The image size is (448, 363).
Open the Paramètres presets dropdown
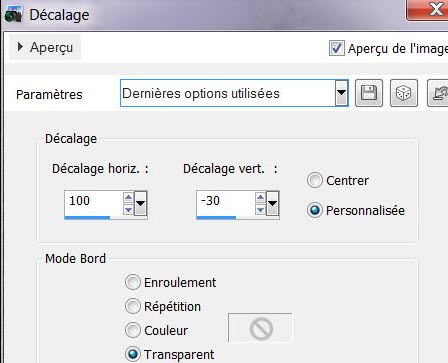pos(341,93)
